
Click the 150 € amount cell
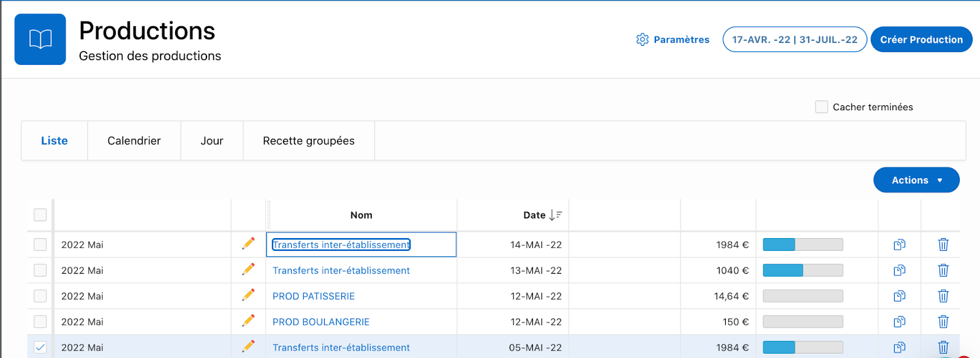coord(718,322)
